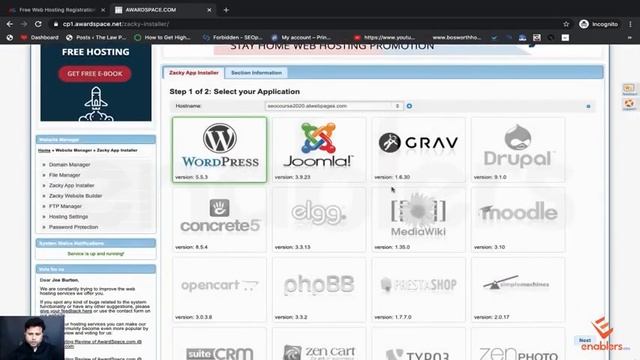Open Zacky Website Builder link

76,196
